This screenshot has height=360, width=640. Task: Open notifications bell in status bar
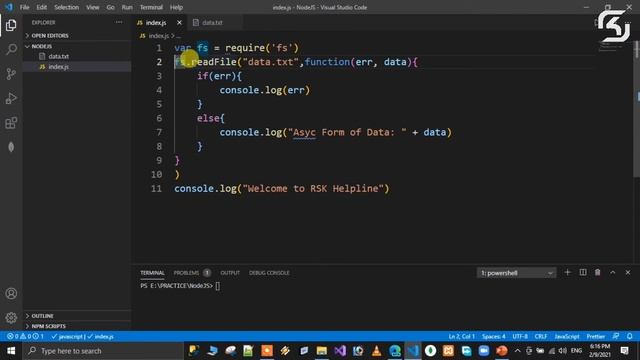pyautogui.click(x=630, y=336)
